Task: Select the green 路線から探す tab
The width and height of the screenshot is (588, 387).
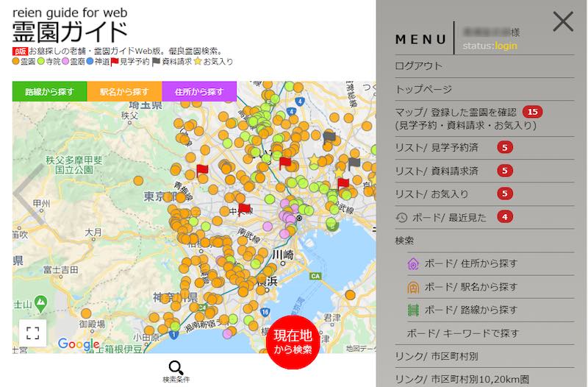Action: [x=49, y=92]
